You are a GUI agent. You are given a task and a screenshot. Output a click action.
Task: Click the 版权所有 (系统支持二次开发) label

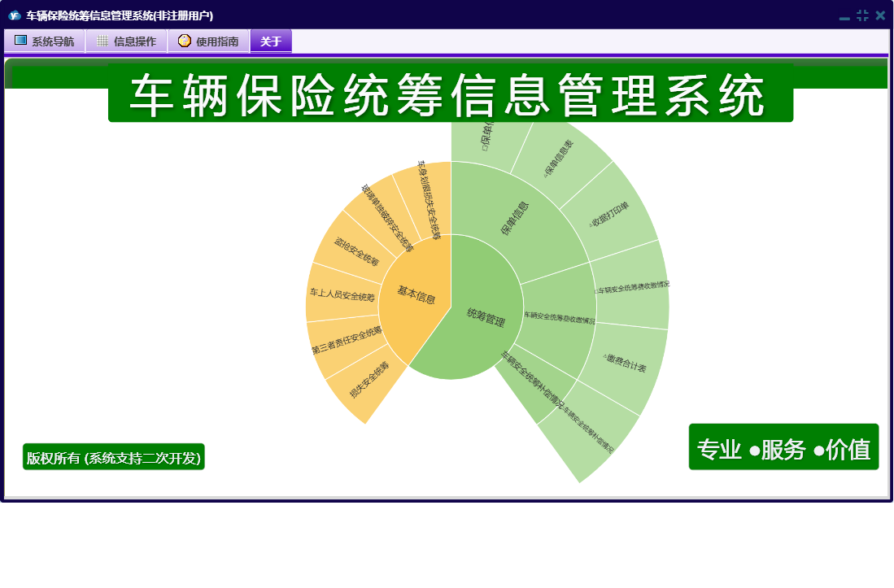113,457
